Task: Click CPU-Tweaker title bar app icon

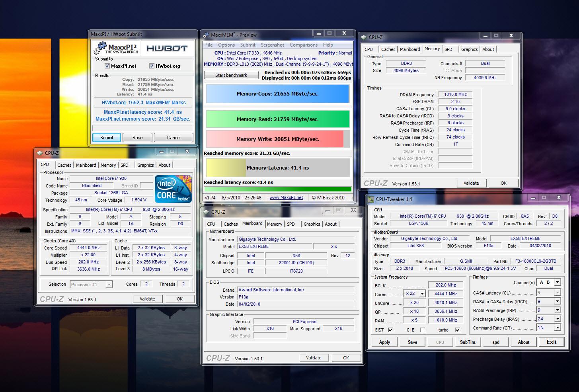Action: click(x=371, y=199)
